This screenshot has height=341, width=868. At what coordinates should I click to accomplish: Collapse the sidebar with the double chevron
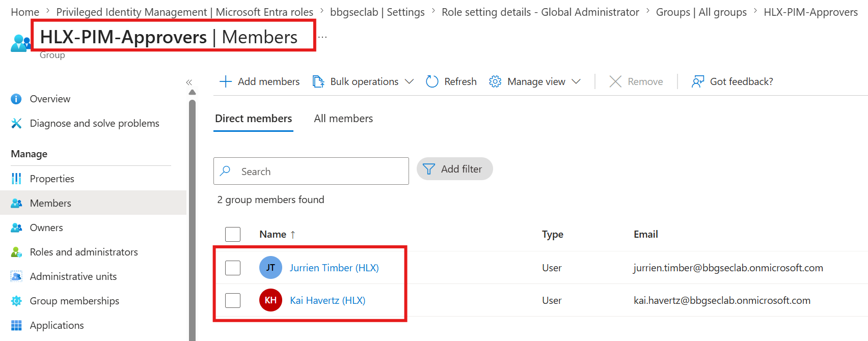[189, 82]
